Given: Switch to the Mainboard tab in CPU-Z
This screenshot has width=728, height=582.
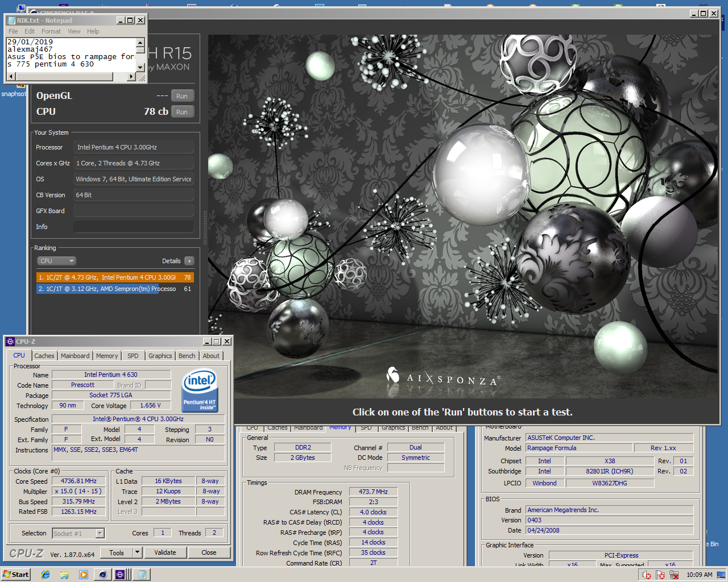Looking at the screenshot, I should point(75,356).
